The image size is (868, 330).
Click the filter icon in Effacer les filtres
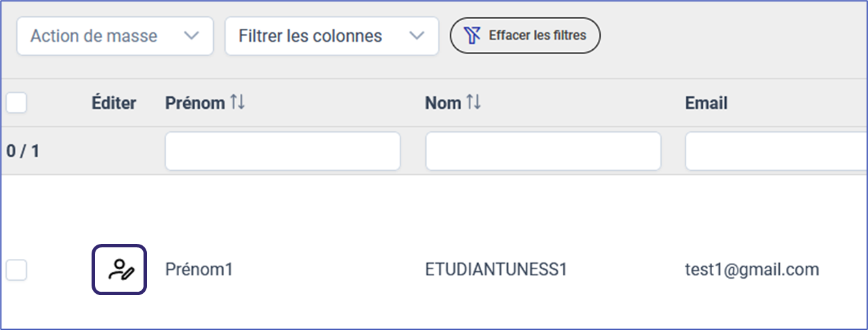tap(472, 36)
